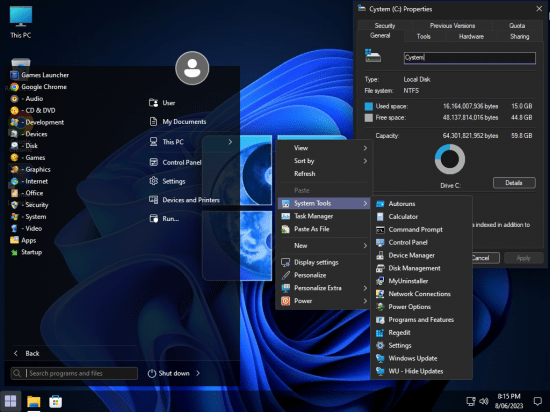Click the Google Chrome start menu item
The width and height of the screenshot is (550, 412).
(x=39, y=87)
